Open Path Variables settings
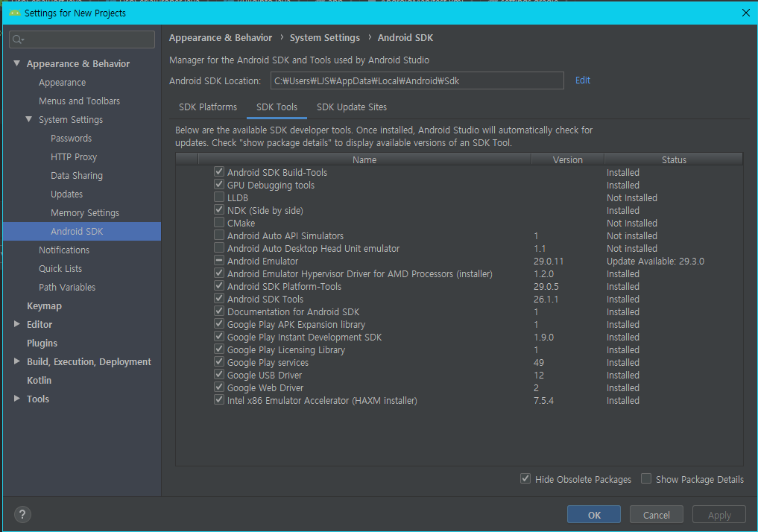 67,287
